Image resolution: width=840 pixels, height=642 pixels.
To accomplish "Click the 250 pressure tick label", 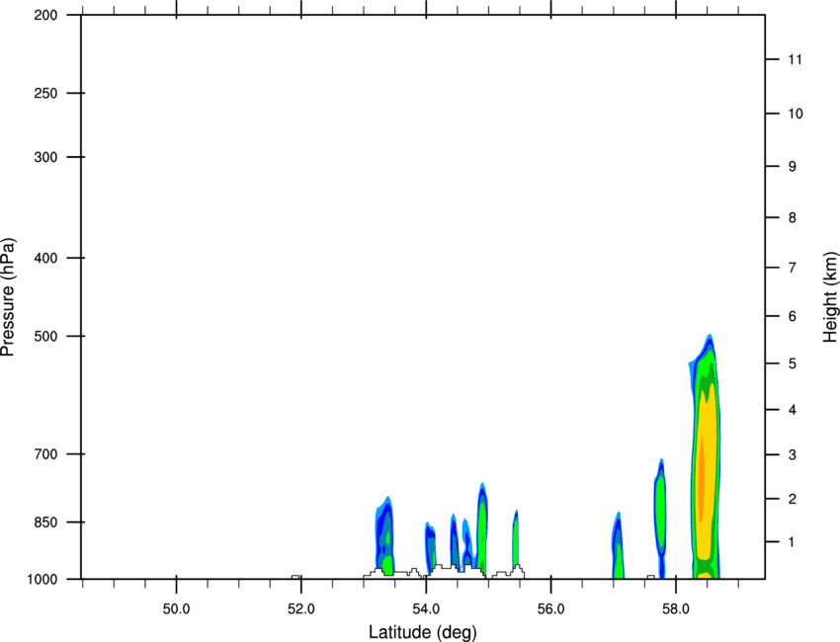I will 45,93.
